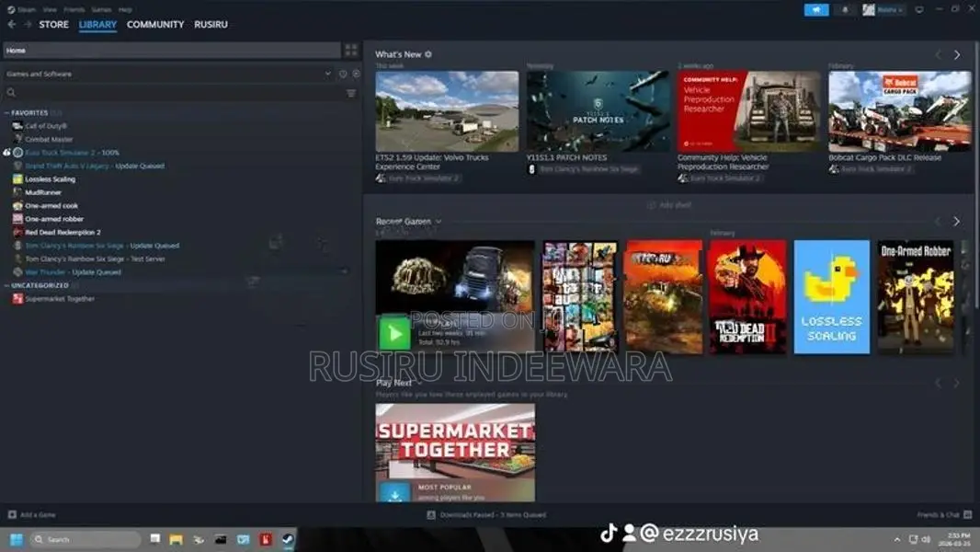980x552 pixels.
Task: Show previous Recent Games arrow
Action: [938, 222]
